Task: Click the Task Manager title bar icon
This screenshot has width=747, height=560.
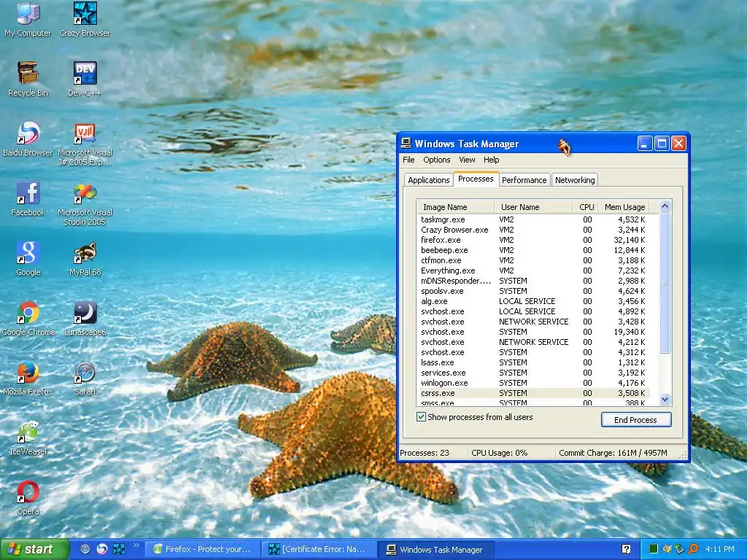Action: 406,144
